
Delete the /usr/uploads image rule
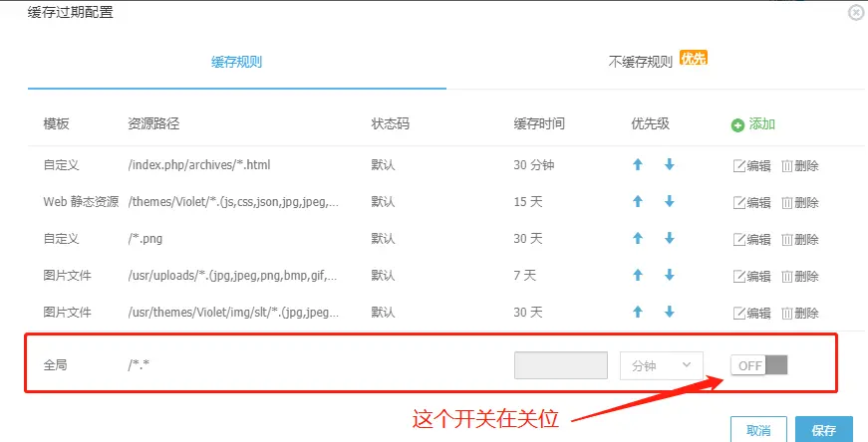click(800, 276)
